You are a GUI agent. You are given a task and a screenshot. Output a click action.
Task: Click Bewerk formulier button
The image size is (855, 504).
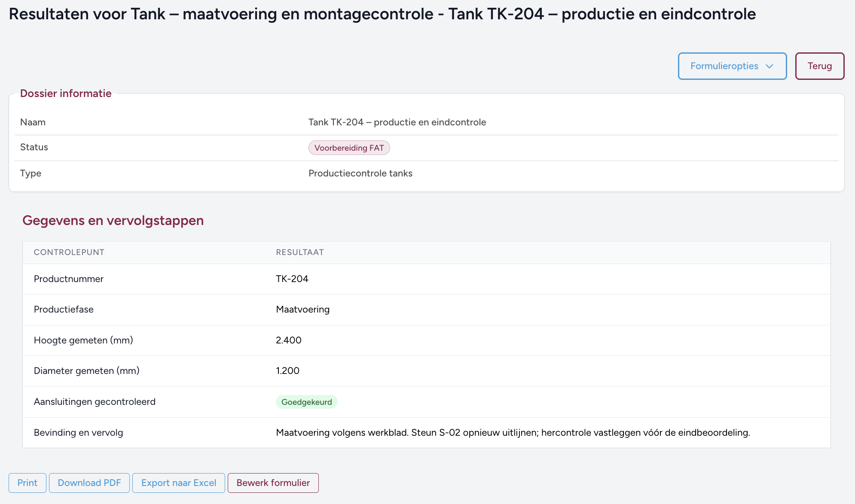tap(273, 483)
